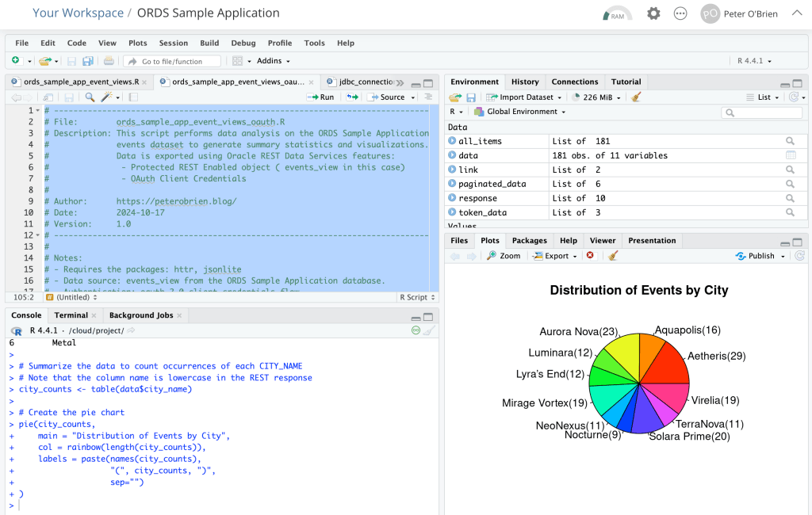Click the Run button
This screenshot has width=812, height=515.
(321, 97)
